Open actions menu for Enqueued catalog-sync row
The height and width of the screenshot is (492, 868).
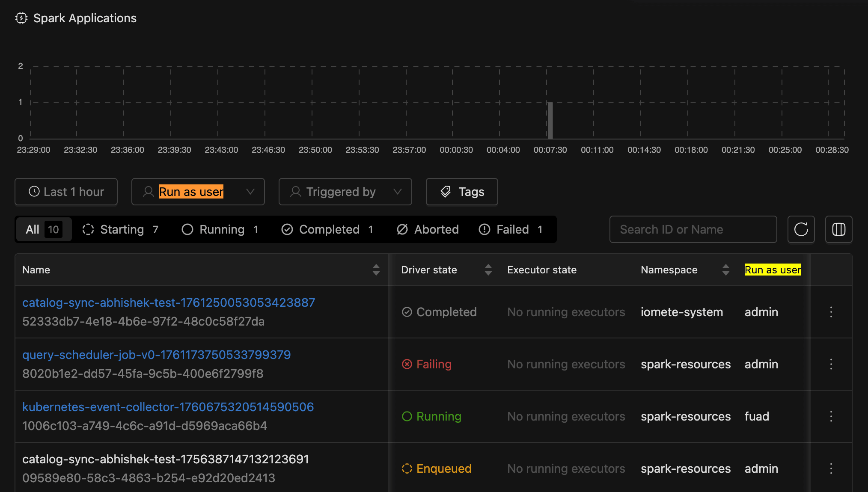831,468
